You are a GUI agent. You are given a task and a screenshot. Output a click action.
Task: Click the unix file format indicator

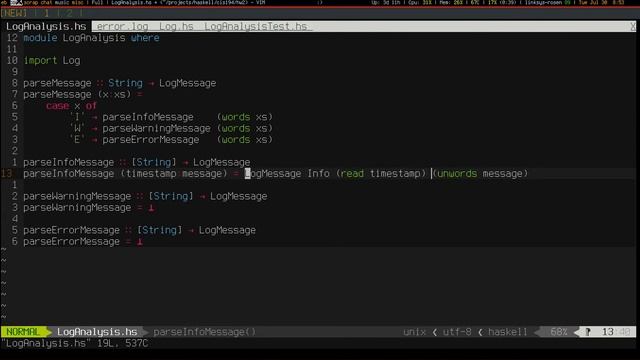pyautogui.click(x=414, y=332)
